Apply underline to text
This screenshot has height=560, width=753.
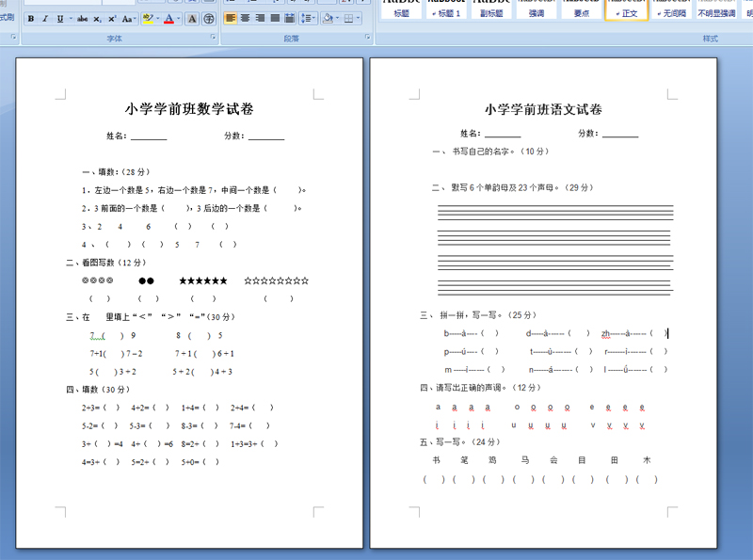tap(60, 19)
